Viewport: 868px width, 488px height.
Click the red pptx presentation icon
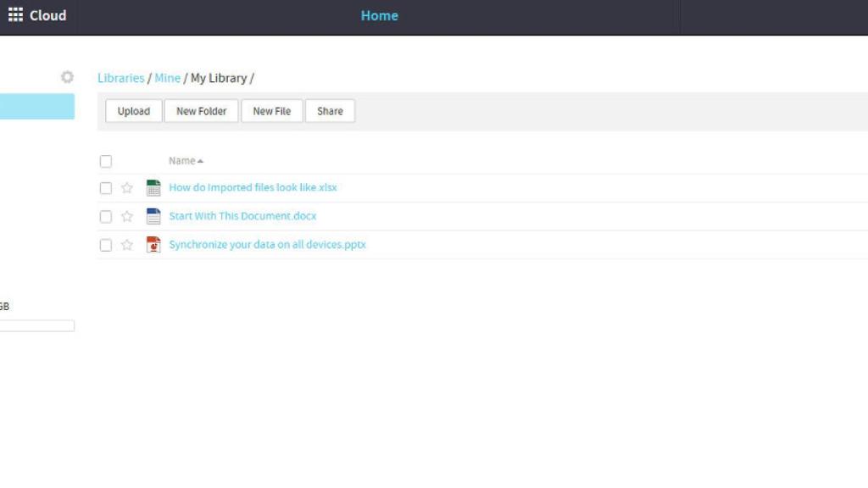click(153, 245)
